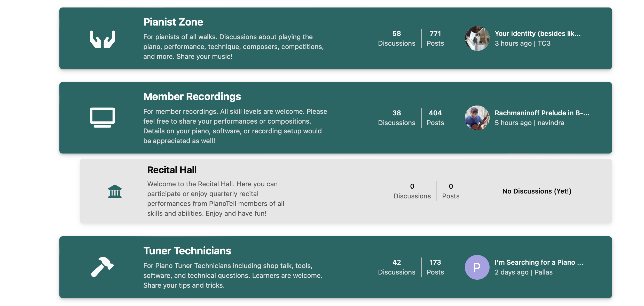
Task: Click the Pianist Zone hands icon
Action: 102,39
